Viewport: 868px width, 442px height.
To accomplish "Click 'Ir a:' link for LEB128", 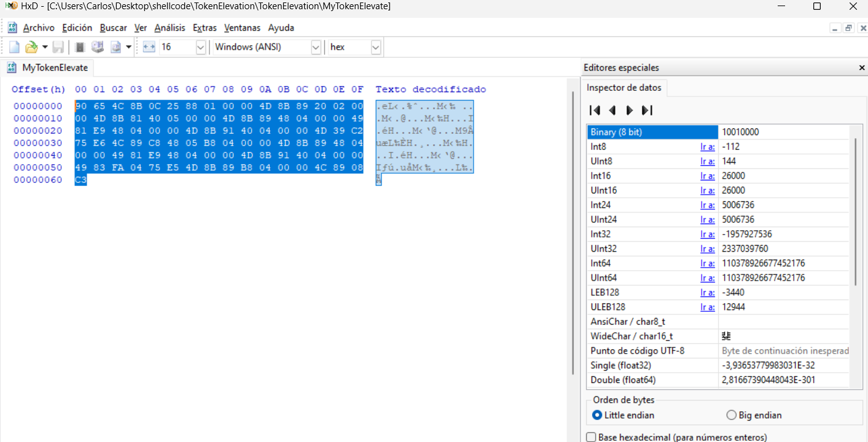I will tap(707, 293).
